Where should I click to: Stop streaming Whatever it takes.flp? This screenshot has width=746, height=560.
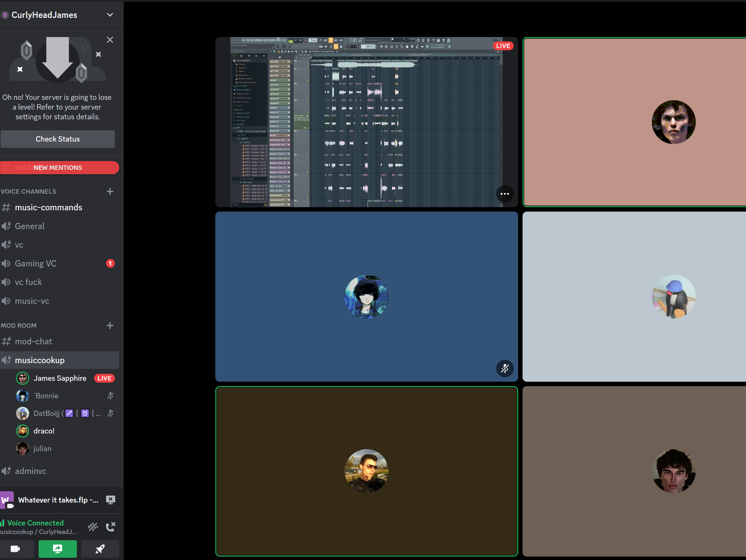click(x=110, y=500)
